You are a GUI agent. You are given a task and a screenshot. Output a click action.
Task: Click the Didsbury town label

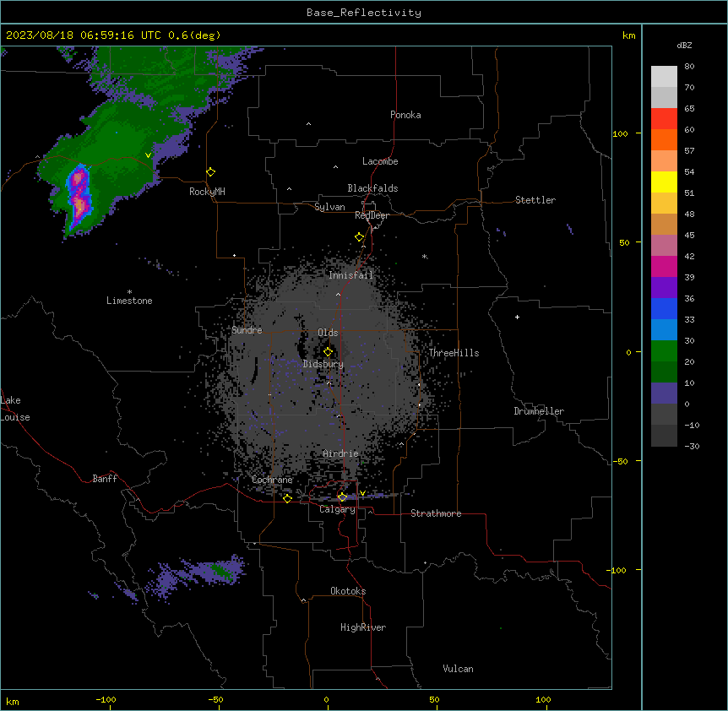pyautogui.click(x=323, y=364)
